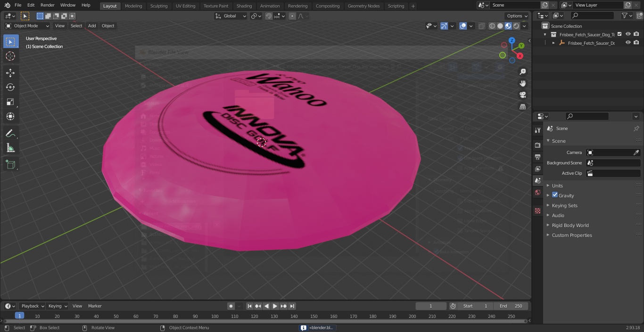
Task: Switch to the UV Editing workspace tab
Action: point(185,6)
